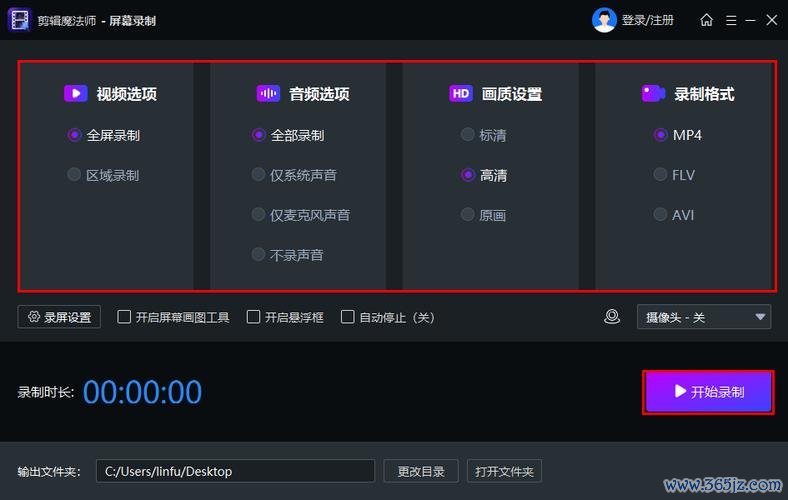
Task: Toggle 自动停止 checkbox
Action: tap(347, 317)
